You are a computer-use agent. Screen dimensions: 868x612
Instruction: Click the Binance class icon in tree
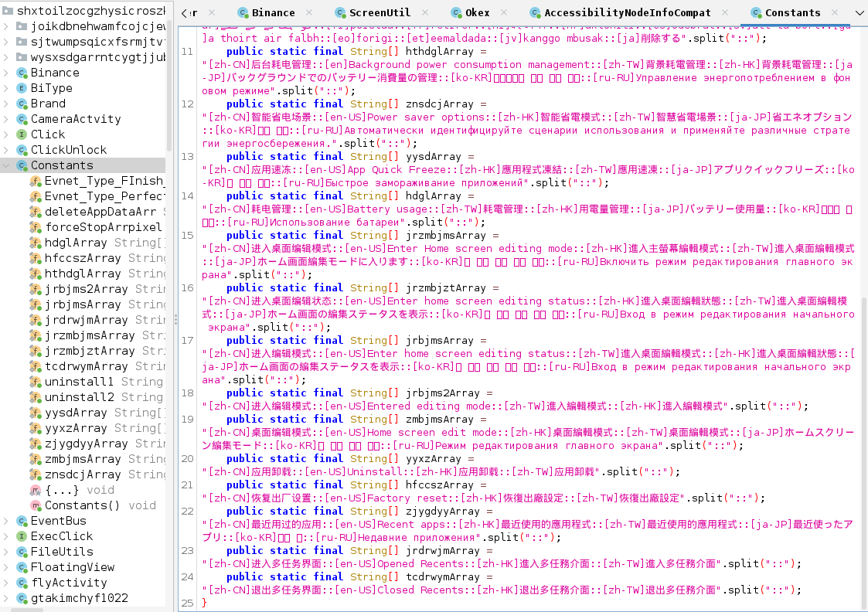coord(22,73)
